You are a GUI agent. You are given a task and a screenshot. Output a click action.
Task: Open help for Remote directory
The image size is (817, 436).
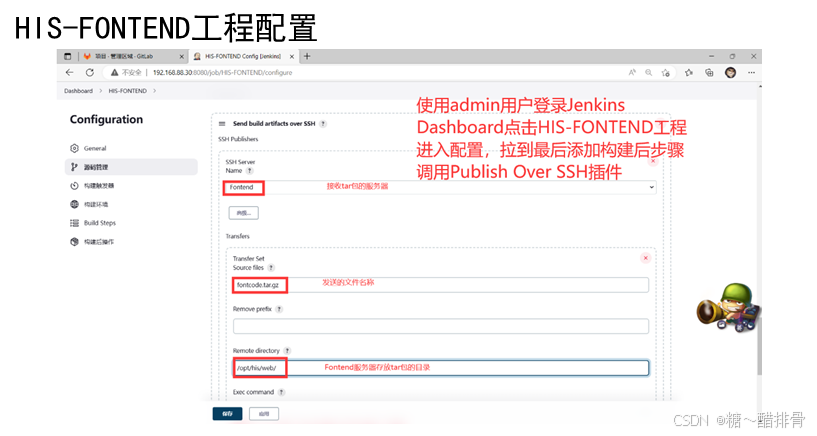coord(287,351)
